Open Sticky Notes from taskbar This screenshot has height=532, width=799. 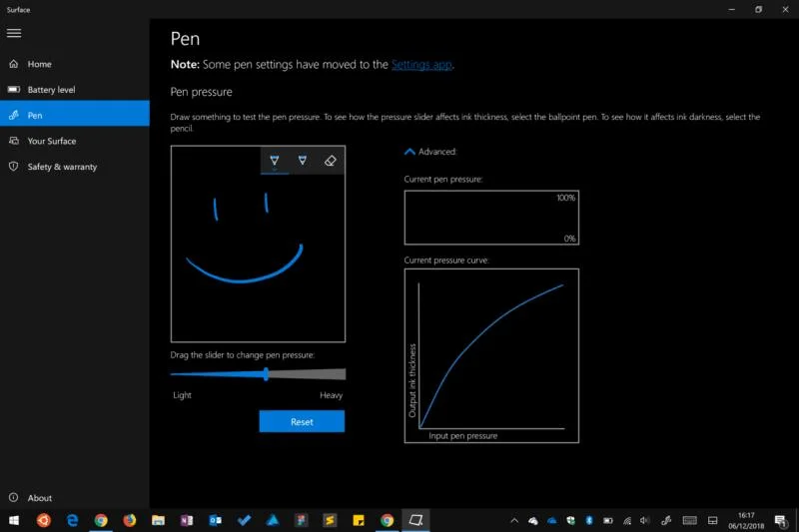[x=359, y=520]
